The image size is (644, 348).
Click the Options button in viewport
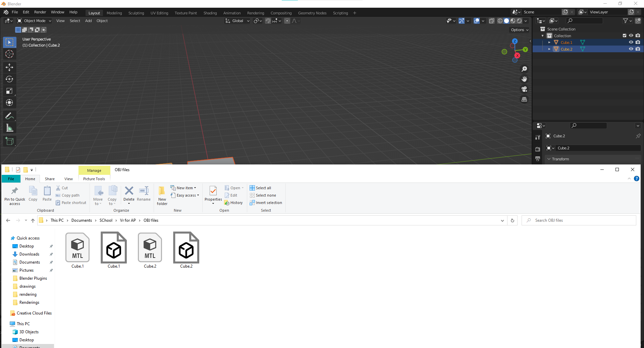point(519,30)
